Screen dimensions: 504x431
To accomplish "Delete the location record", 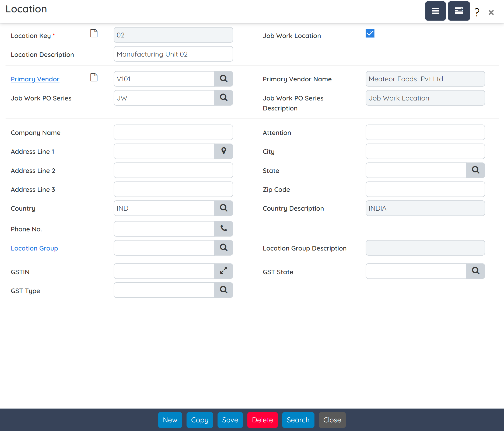I will (x=262, y=420).
